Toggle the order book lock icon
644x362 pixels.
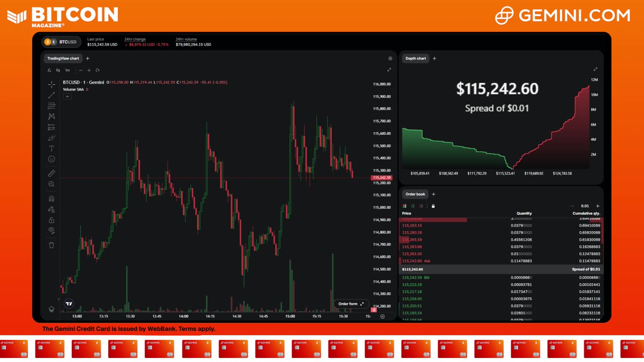point(433,206)
